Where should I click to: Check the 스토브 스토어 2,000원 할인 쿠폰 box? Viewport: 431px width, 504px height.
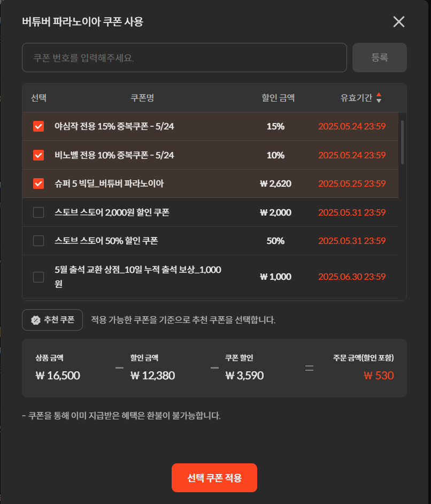pyautogui.click(x=39, y=212)
